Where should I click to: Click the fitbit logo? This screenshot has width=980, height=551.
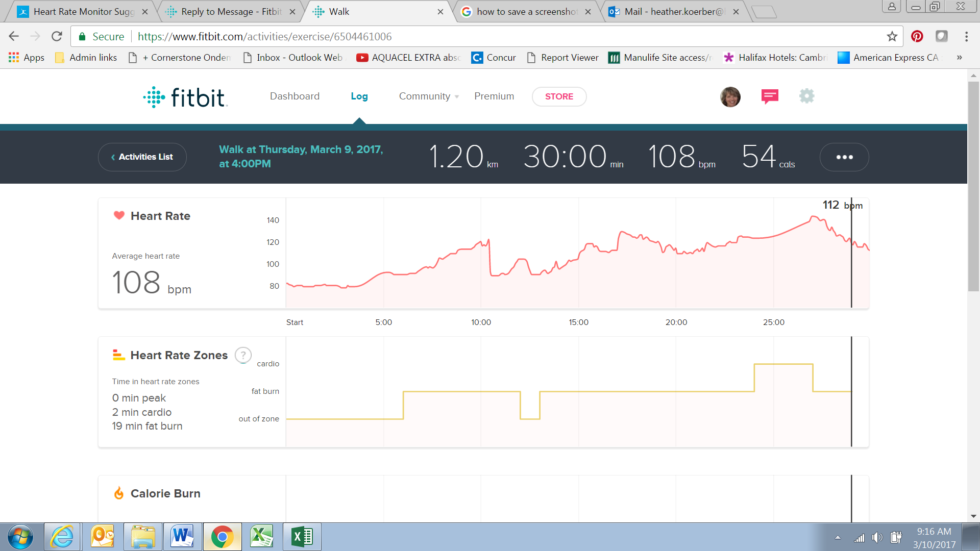pyautogui.click(x=185, y=97)
